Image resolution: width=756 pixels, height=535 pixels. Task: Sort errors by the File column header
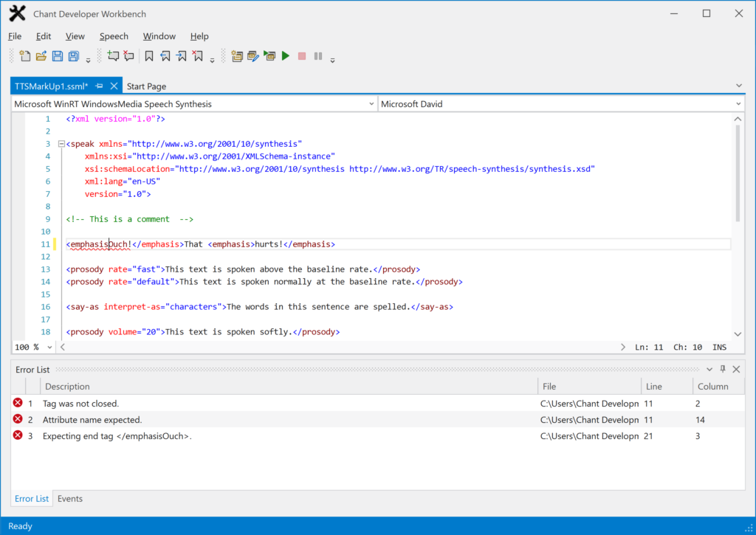(589, 387)
